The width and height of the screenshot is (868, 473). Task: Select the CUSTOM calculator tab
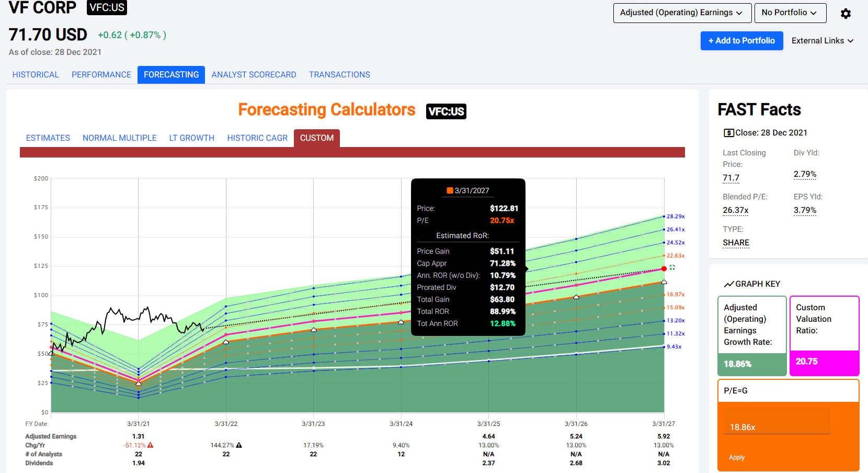click(x=317, y=138)
